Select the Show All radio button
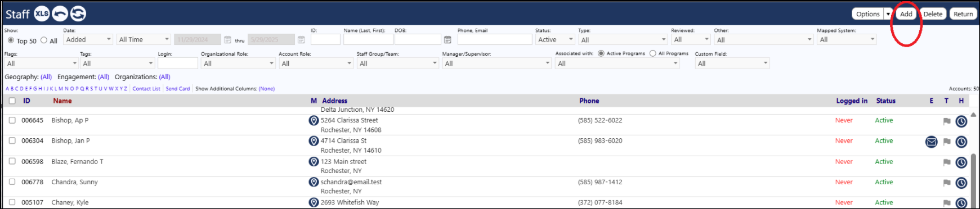 [x=44, y=40]
